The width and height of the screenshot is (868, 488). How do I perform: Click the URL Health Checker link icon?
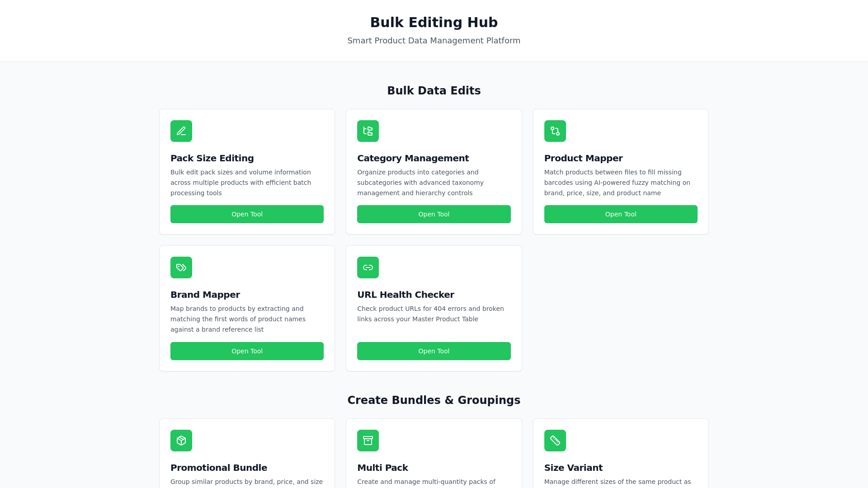[x=368, y=267]
